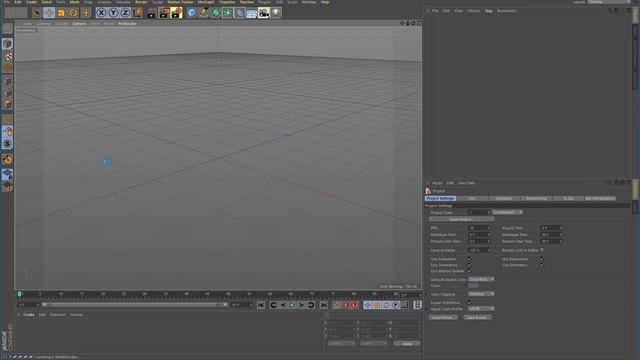
Task: Switch to Points mode
Action: (x=7, y=80)
